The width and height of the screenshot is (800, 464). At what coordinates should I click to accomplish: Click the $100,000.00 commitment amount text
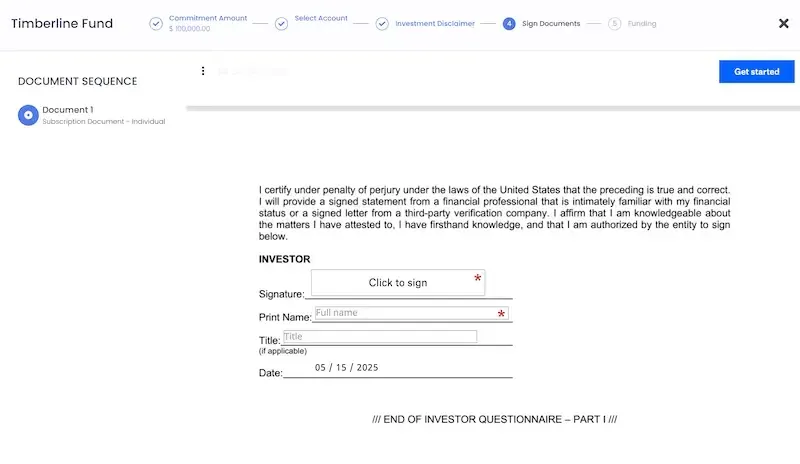click(189, 29)
